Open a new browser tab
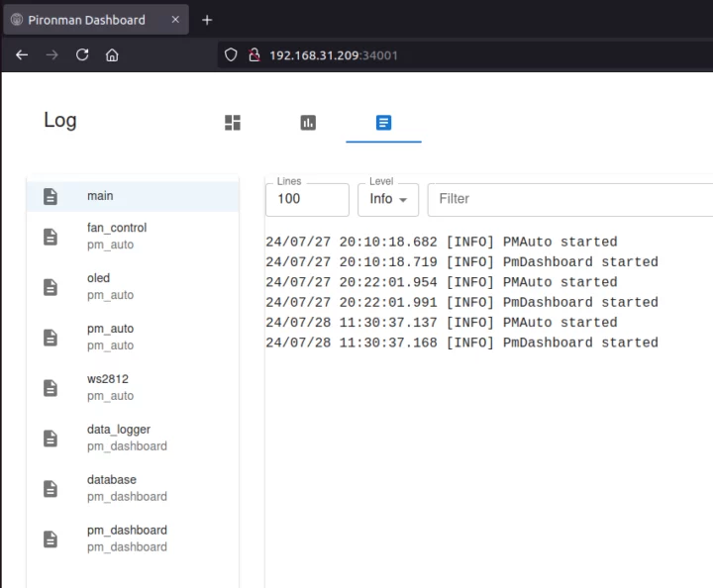This screenshot has height=588, width=713. pos(207,20)
